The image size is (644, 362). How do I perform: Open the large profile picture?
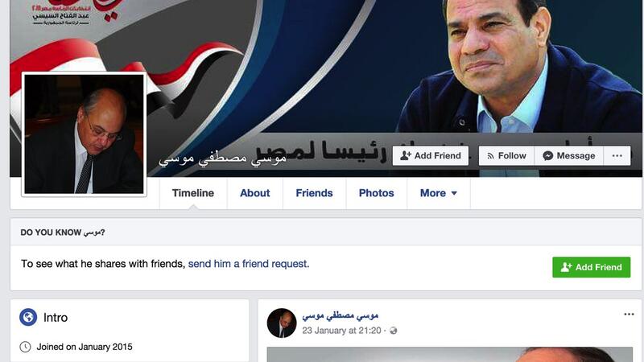[x=85, y=134]
